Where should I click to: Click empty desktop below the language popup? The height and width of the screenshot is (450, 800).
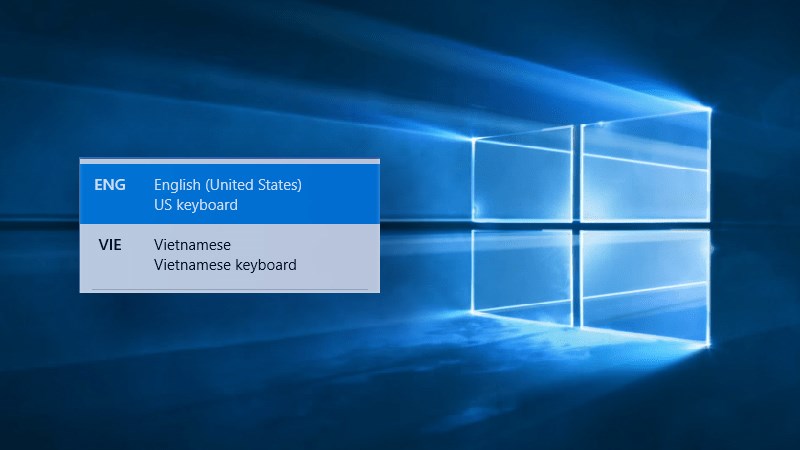pyautogui.click(x=229, y=370)
